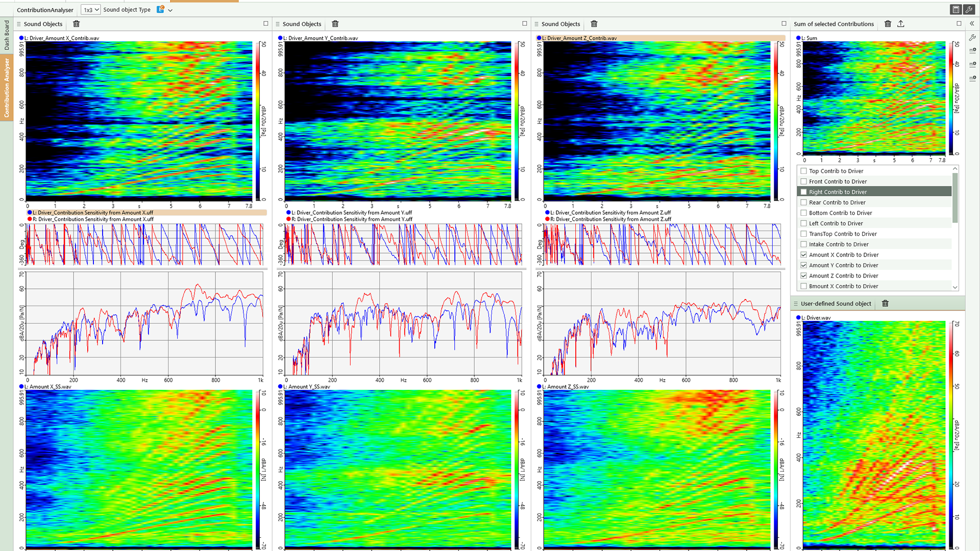Open the 1x3 layout dropdown
This screenshot has width=980, height=551.
pyautogui.click(x=91, y=10)
